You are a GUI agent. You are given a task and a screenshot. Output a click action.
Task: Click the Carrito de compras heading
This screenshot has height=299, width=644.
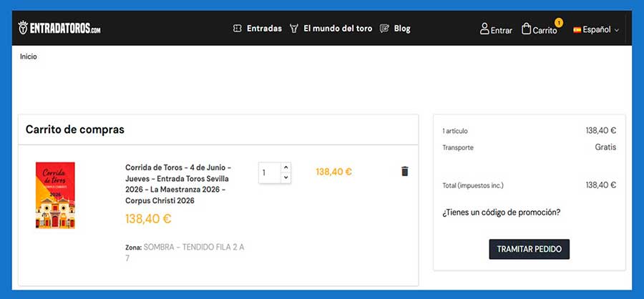74,129
